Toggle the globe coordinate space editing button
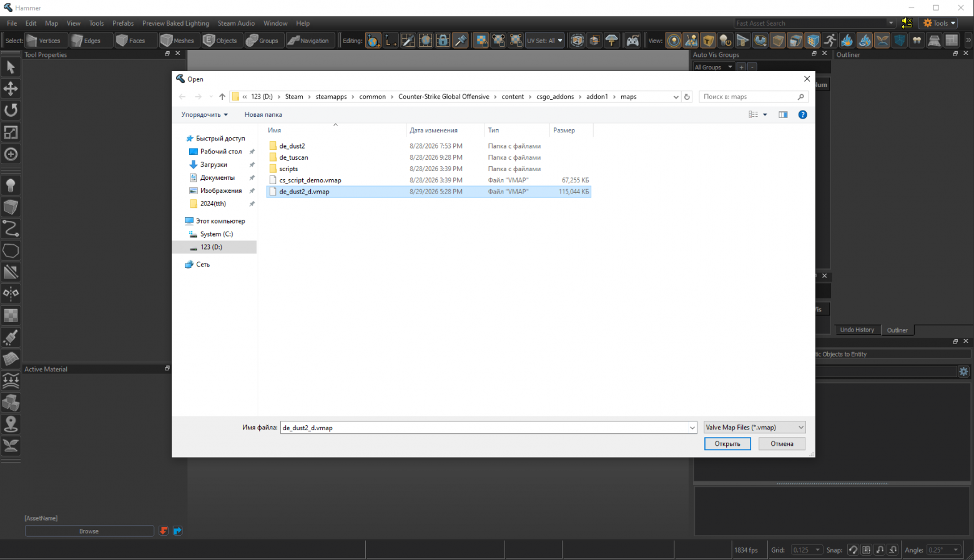Image resolution: width=974 pixels, height=560 pixels. pos(373,41)
